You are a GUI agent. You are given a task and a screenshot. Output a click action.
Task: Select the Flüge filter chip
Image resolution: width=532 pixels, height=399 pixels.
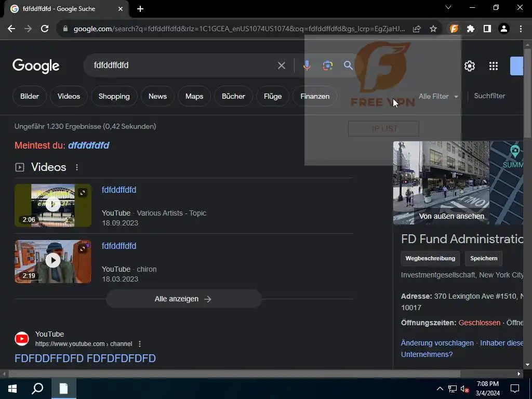tap(273, 96)
